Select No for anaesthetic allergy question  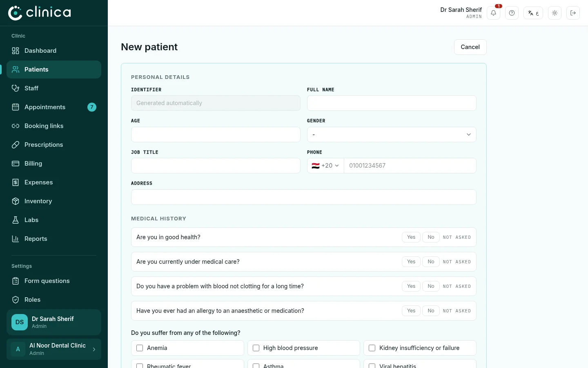(x=431, y=311)
